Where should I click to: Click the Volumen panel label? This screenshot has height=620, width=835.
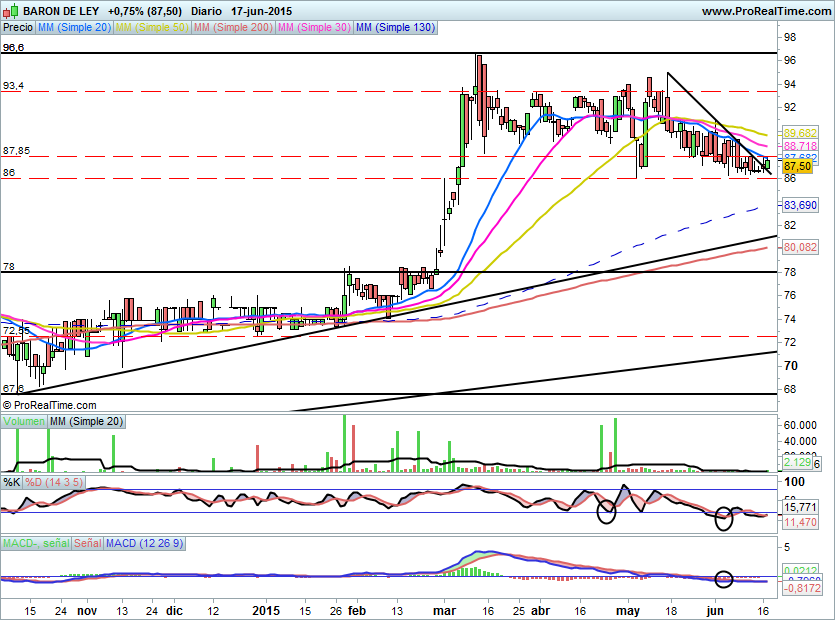tap(25, 422)
